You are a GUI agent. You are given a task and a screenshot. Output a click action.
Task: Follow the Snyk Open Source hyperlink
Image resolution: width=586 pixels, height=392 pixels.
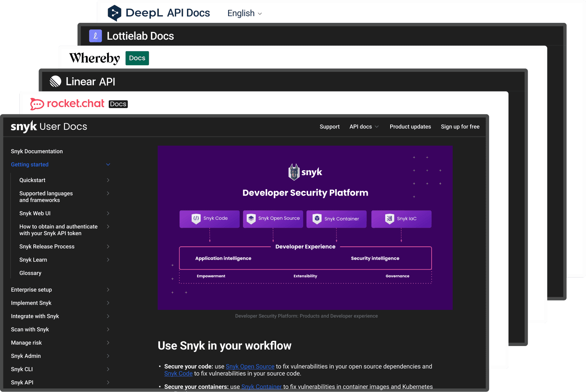click(250, 366)
